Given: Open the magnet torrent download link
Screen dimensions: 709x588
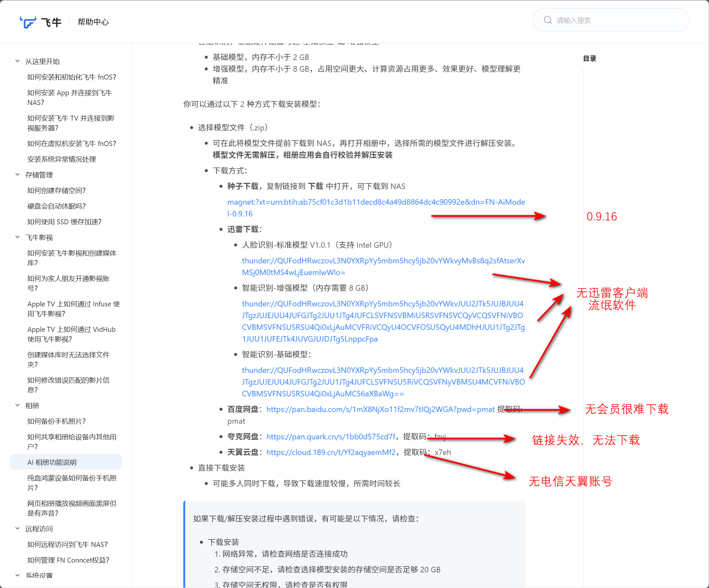Looking at the screenshot, I should click(376, 202).
